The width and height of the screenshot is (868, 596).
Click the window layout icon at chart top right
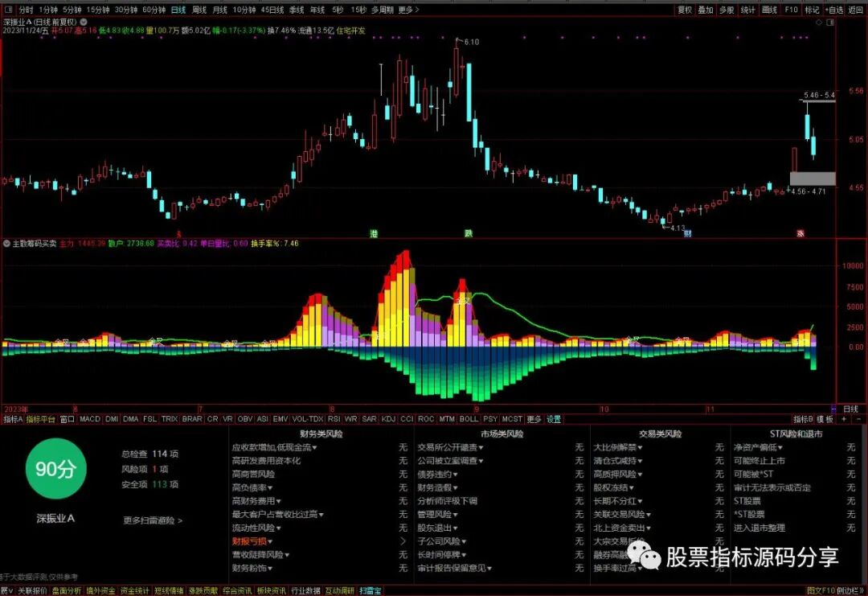tap(829, 23)
